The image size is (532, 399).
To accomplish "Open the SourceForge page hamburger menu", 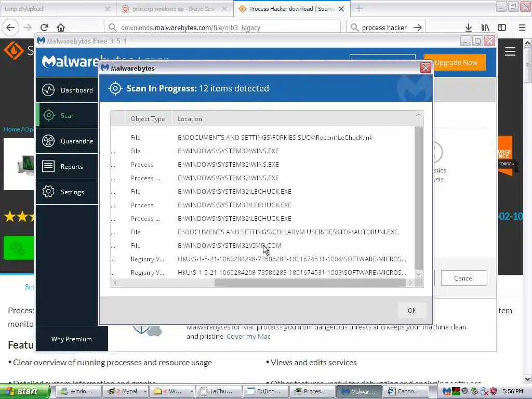I will [x=510, y=51].
